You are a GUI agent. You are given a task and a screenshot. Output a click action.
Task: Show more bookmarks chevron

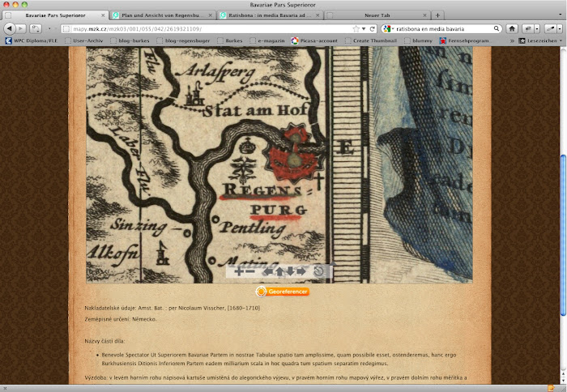pyautogui.click(x=512, y=40)
